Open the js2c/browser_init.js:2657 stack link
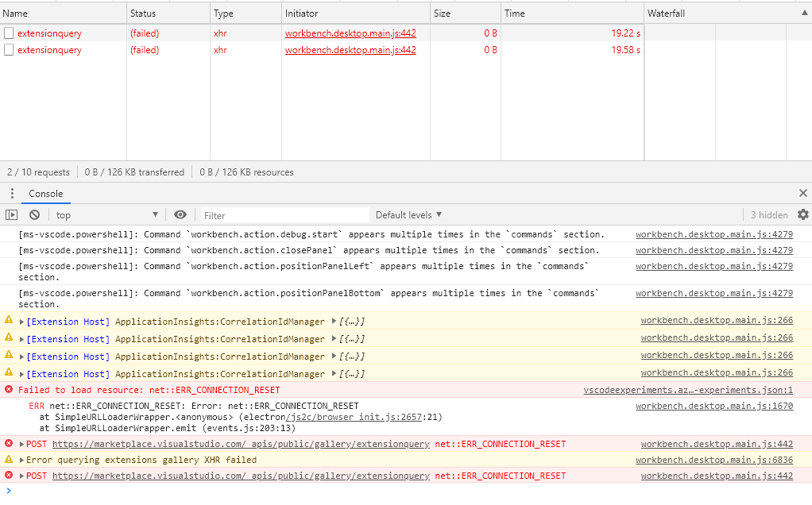This screenshot has height=505, width=812. 354,417
